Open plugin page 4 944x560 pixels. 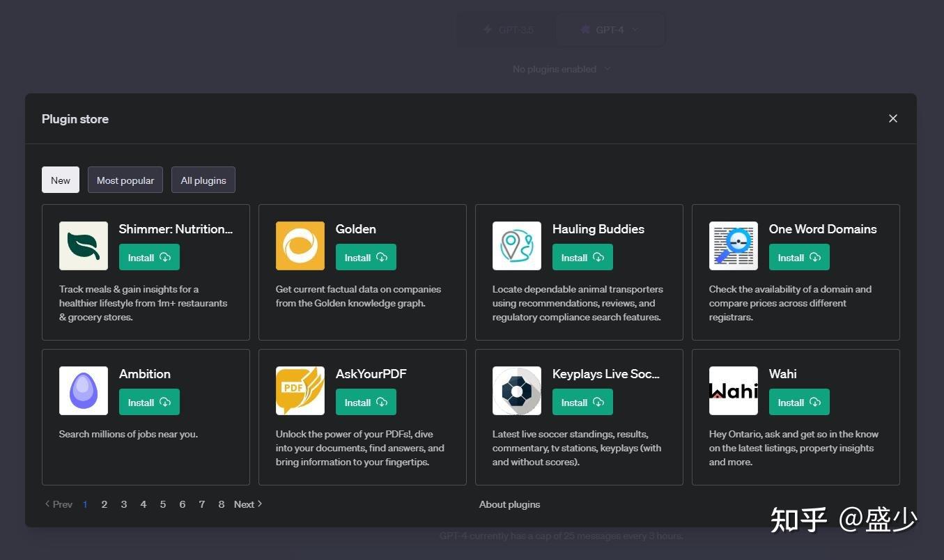(144, 504)
